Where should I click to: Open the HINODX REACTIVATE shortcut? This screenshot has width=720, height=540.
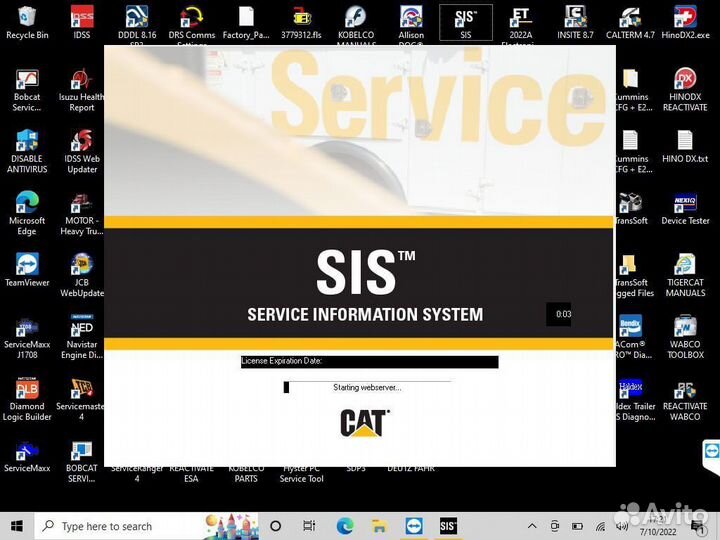click(685, 90)
